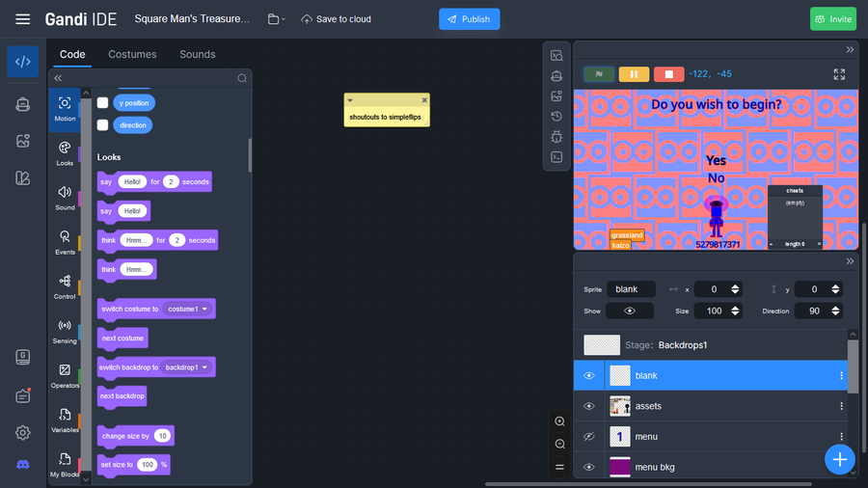Check the direction reporter checkbox
The image size is (868, 488).
click(x=102, y=125)
